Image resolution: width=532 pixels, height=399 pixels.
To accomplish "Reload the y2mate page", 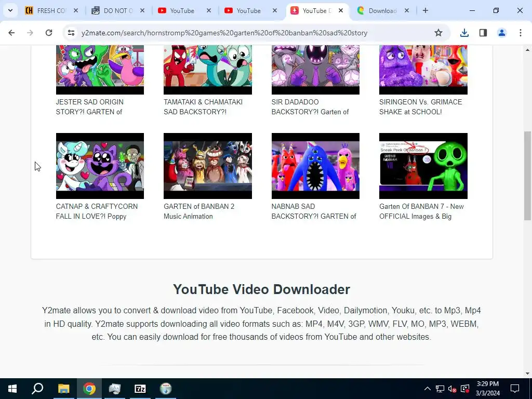I will (x=49, y=33).
